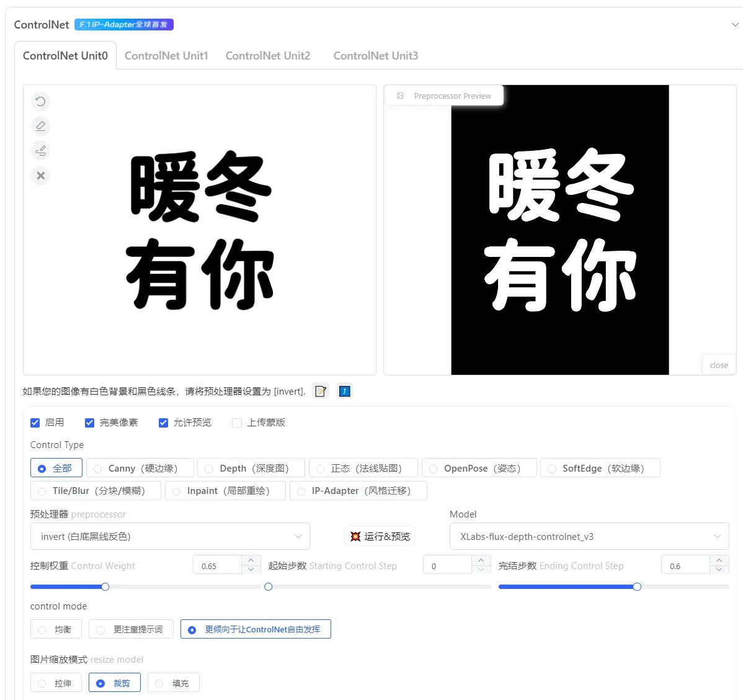This screenshot has height=700, width=743.
Task: Remove the uploaded image with X icon
Action: (x=40, y=176)
